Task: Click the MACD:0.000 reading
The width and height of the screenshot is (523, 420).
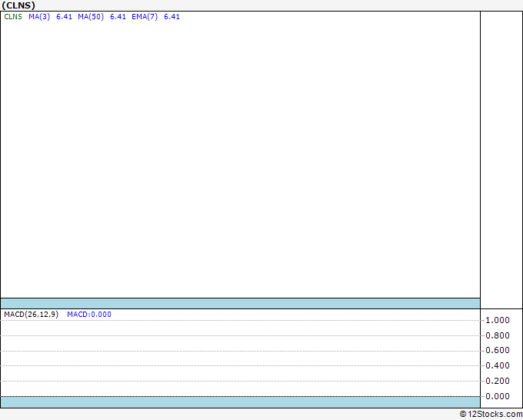Action: (x=89, y=315)
